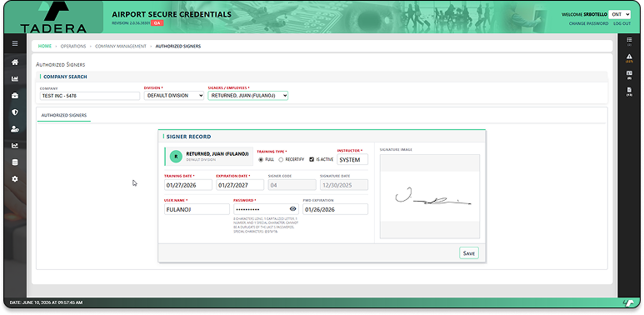Click the Log Out link

click(x=622, y=24)
